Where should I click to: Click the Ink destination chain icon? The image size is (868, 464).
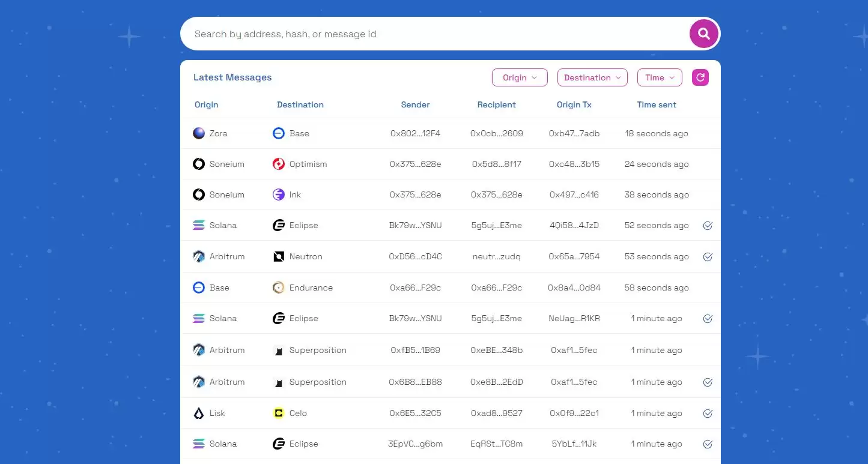[x=279, y=194]
